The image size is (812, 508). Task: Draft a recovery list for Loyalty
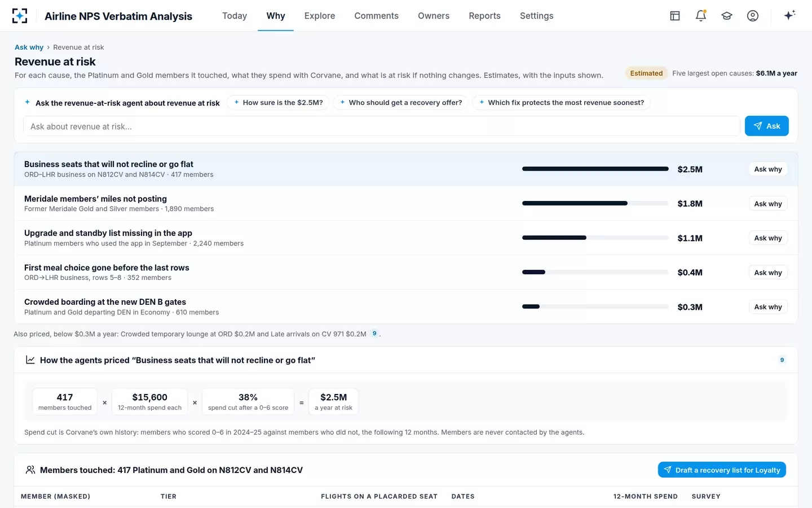tap(722, 470)
